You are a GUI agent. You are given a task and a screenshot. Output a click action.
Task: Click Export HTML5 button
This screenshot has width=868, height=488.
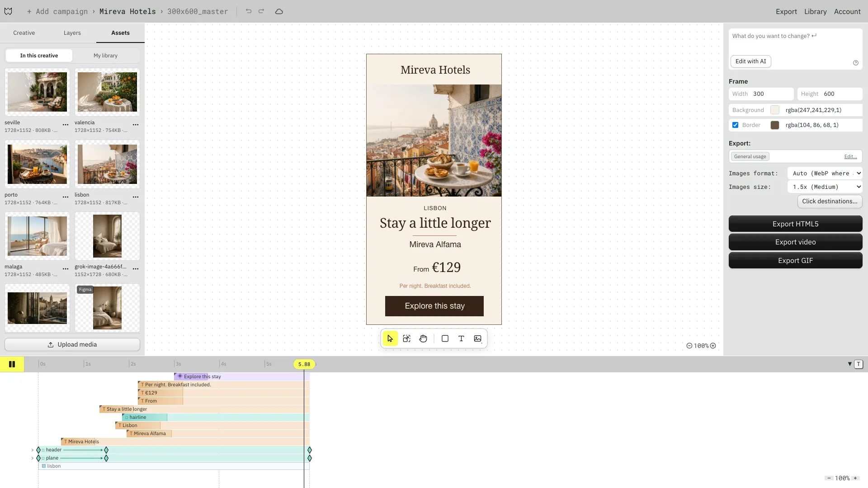click(796, 224)
